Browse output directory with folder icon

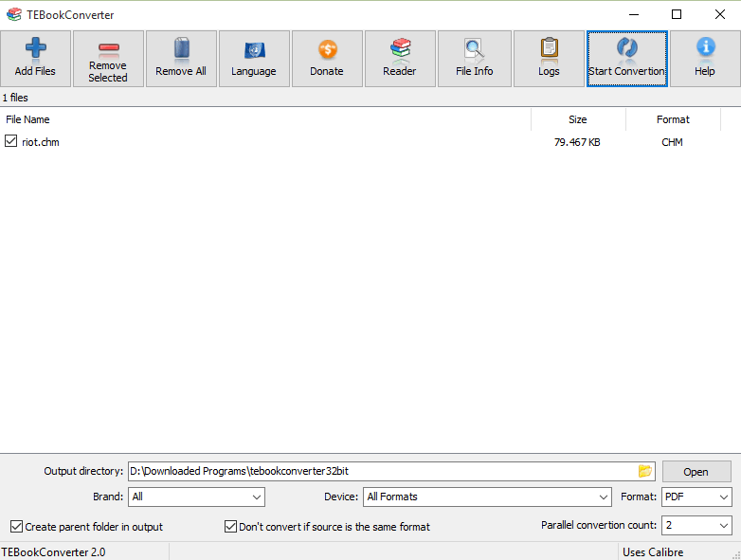pos(644,471)
